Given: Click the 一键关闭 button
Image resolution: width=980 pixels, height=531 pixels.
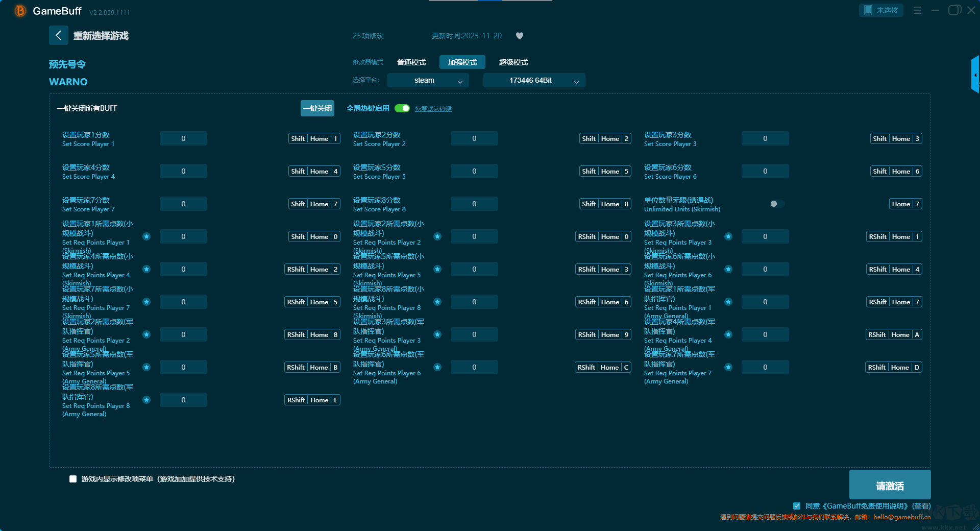Looking at the screenshot, I should click(x=317, y=108).
